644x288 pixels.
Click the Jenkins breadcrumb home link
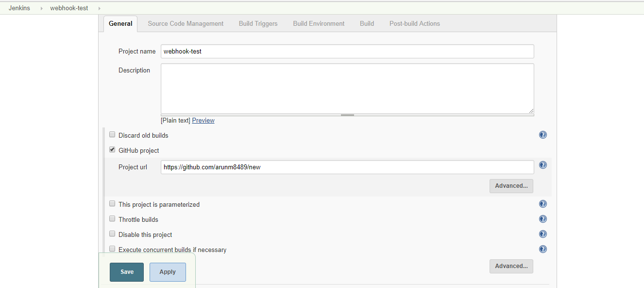point(19,8)
